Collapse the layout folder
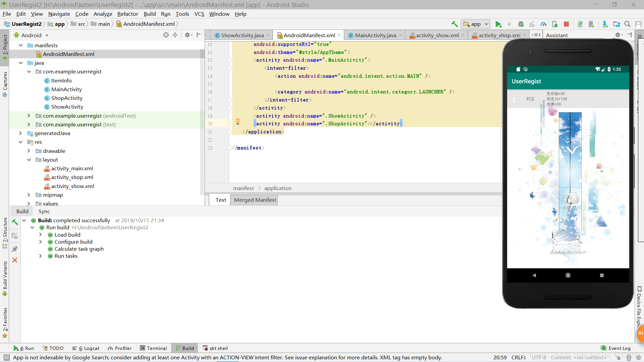The width and height of the screenshot is (644, 362). [x=29, y=160]
